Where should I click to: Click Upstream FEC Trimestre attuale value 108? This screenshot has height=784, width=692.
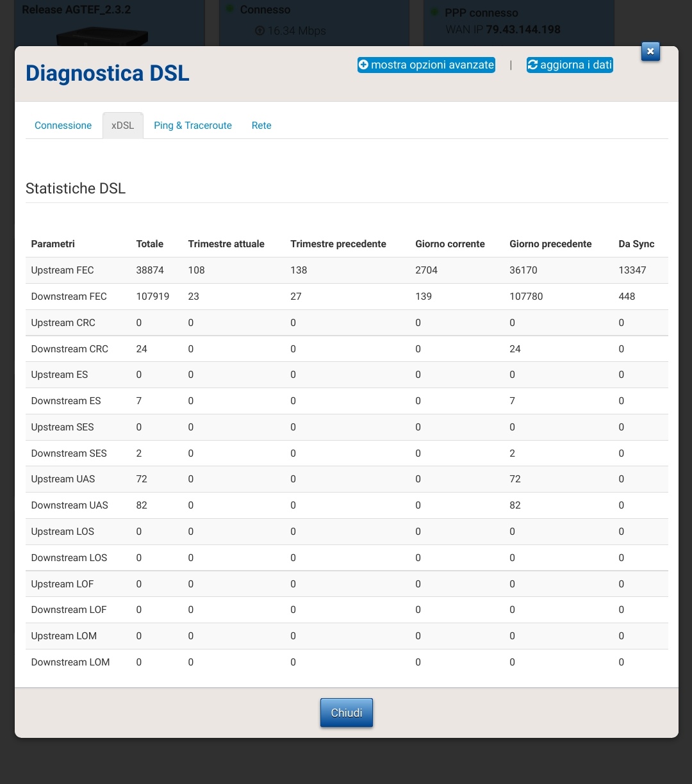click(x=197, y=270)
